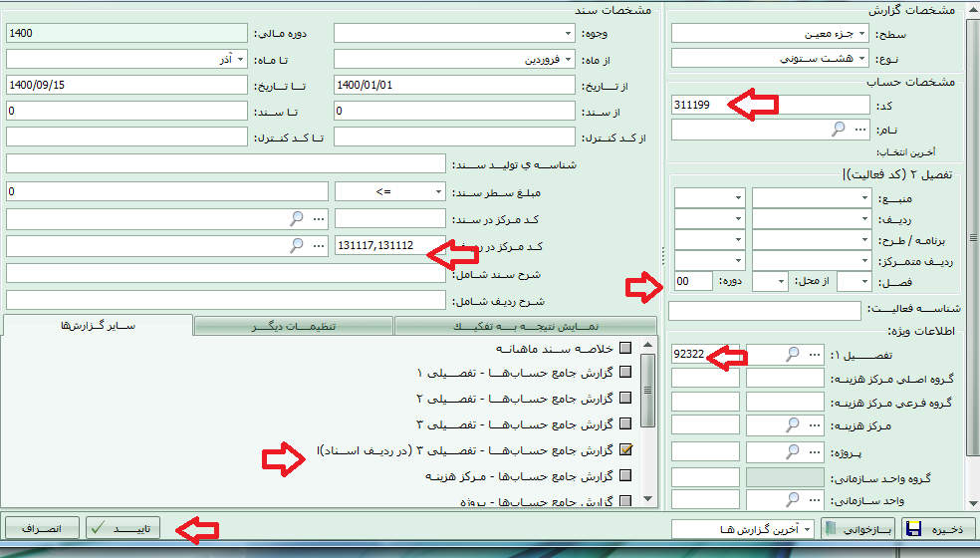Viewport: 980px width, 558px height.
Task: Click the انصراف cancel button
Action: (x=42, y=528)
